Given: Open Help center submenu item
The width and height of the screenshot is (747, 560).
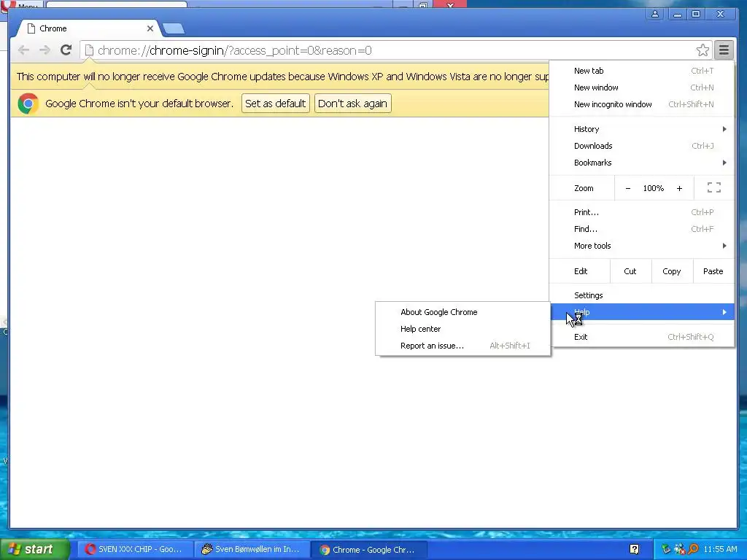Looking at the screenshot, I should (x=462, y=329).
